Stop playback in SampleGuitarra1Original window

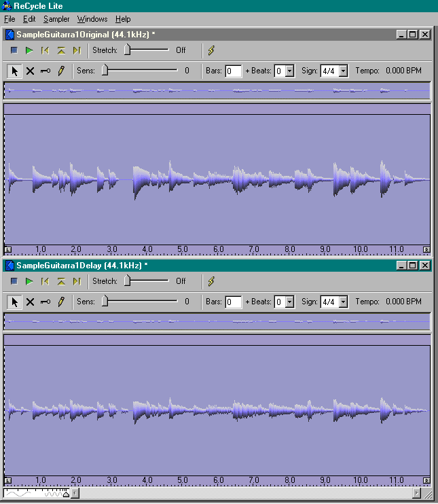coord(14,50)
